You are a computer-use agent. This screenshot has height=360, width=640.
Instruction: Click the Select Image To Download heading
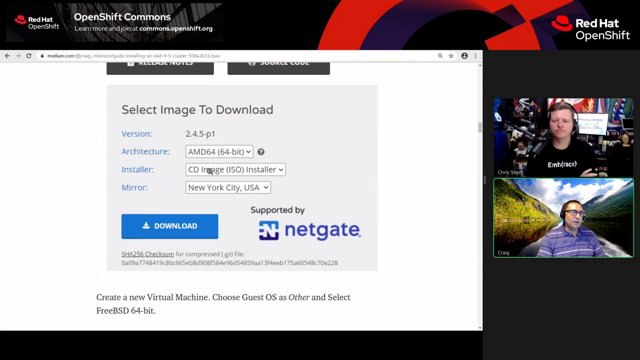pos(198,110)
